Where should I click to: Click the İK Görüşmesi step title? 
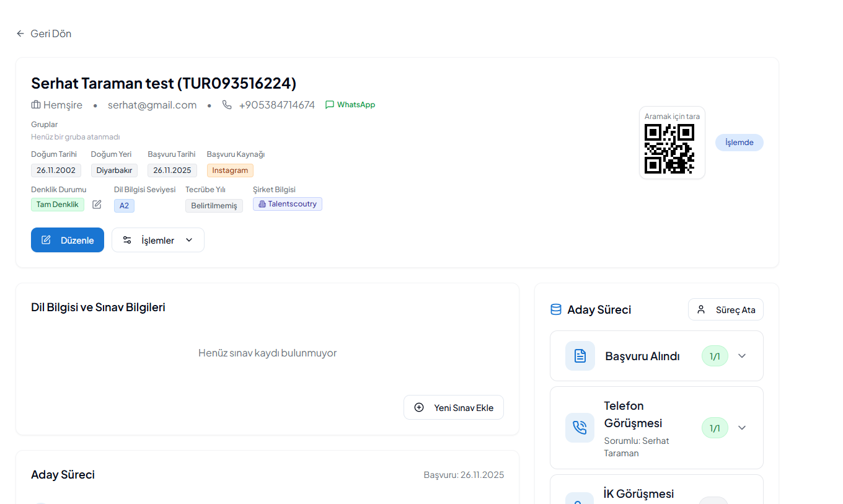(639, 493)
